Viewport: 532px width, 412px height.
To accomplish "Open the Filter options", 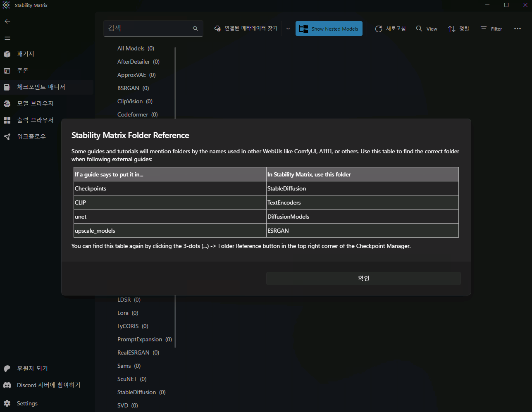I will (491, 29).
